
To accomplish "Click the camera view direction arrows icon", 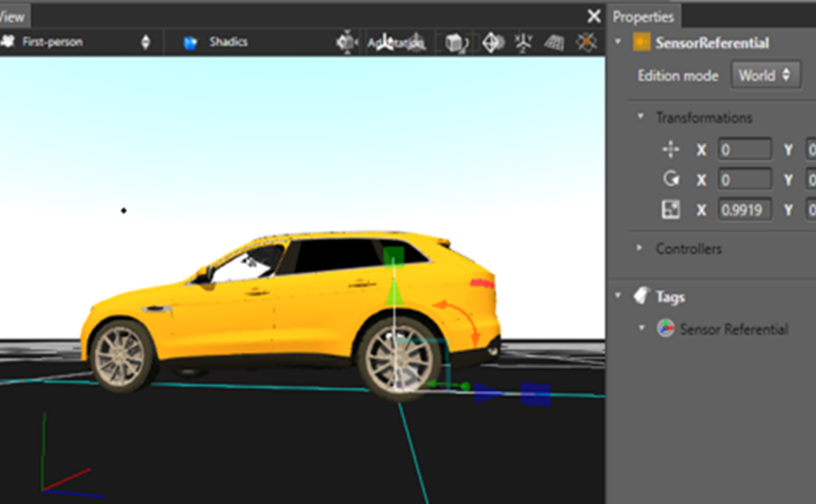I will click(346, 42).
